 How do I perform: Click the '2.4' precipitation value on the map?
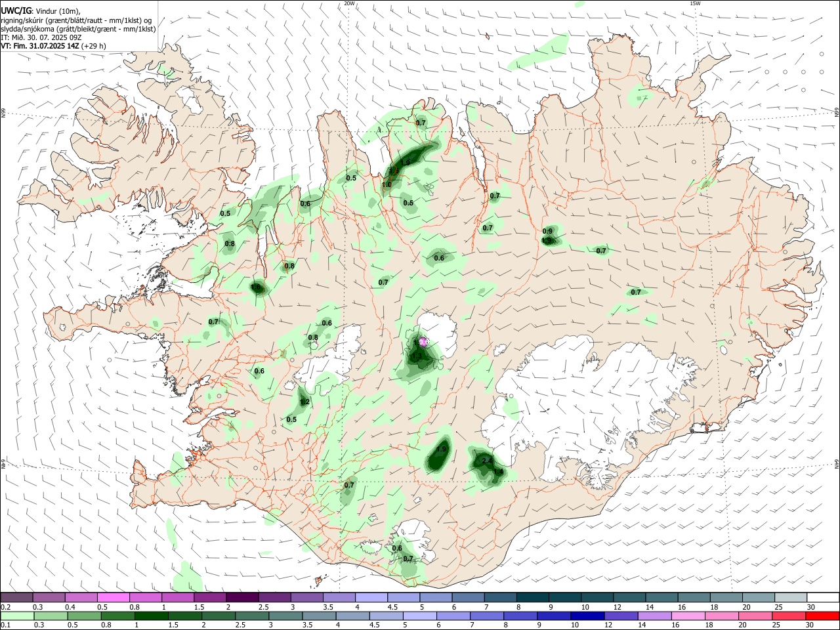(486, 461)
